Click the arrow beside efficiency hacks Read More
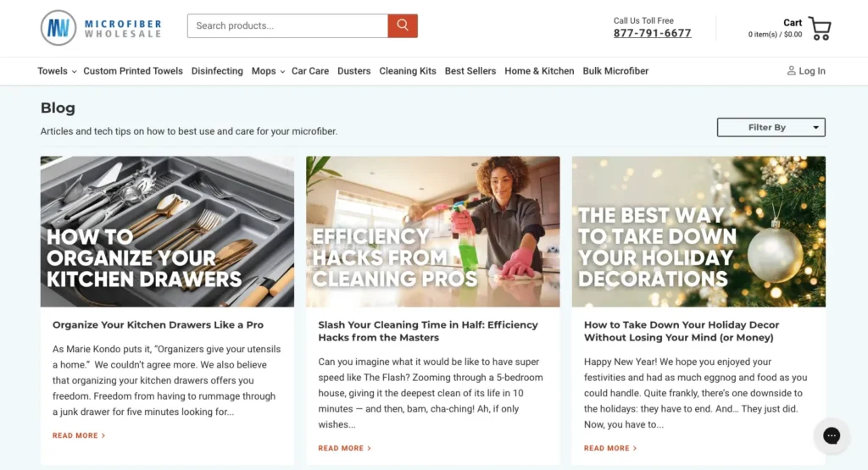Viewport: 868px width, 470px height. click(370, 449)
